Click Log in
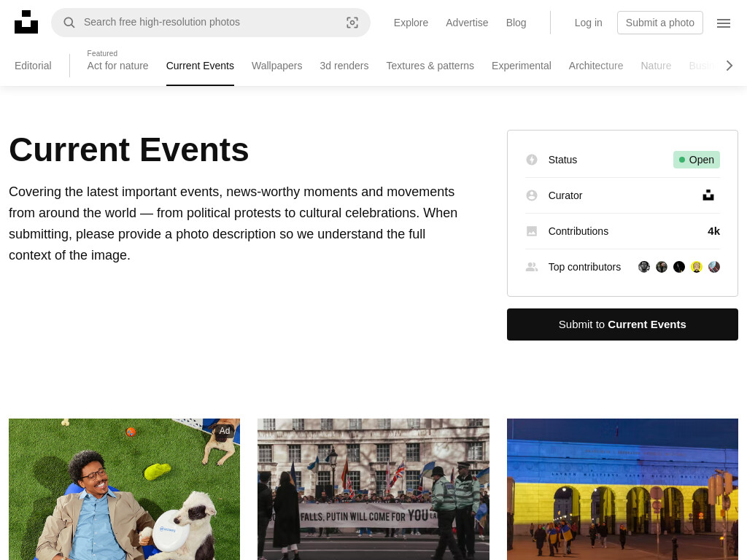The image size is (747, 560). point(589,23)
